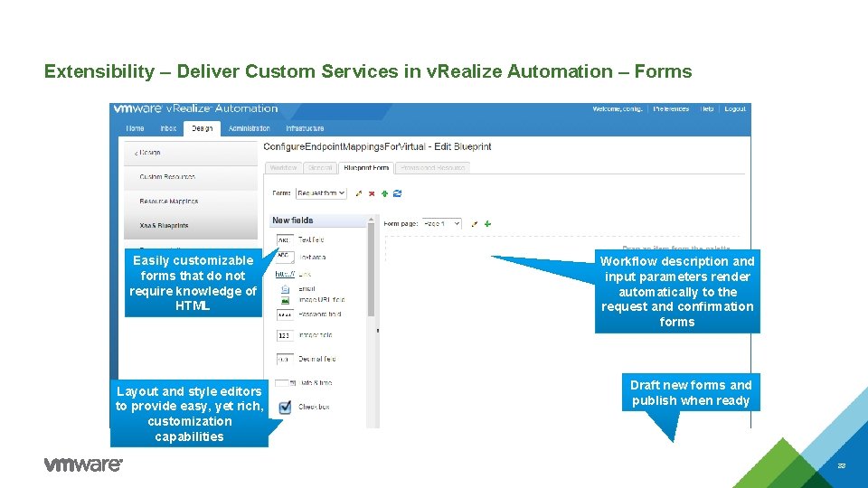Select the Check box palette icon
Screen dimensions: 868x488
(285, 408)
